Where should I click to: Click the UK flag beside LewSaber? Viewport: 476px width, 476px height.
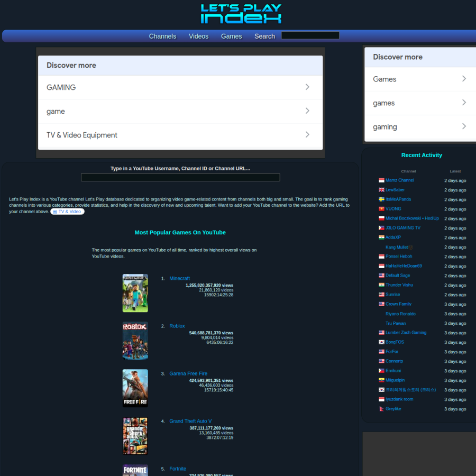click(x=381, y=190)
